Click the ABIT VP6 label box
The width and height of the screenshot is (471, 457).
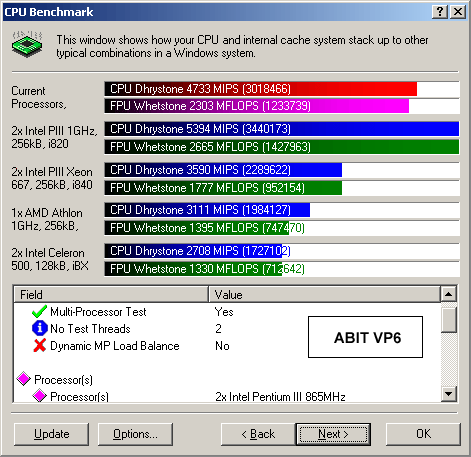(x=365, y=337)
